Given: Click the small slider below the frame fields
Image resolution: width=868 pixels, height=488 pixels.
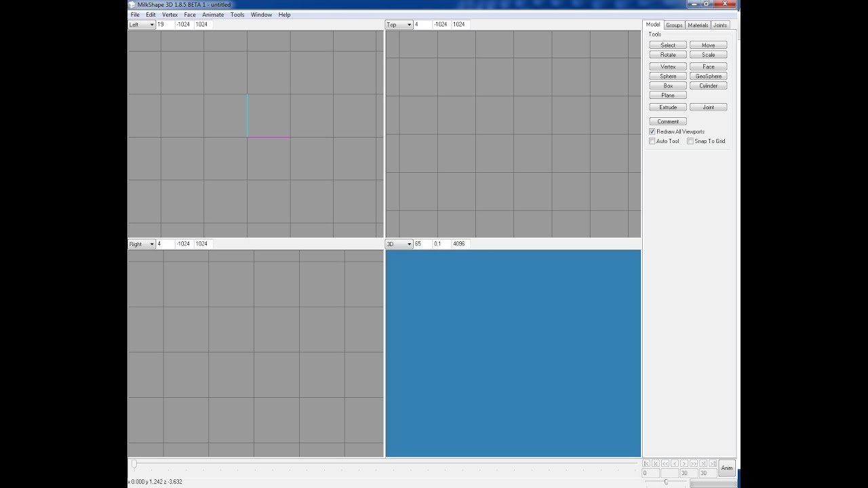Looking at the screenshot, I should [666, 481].
